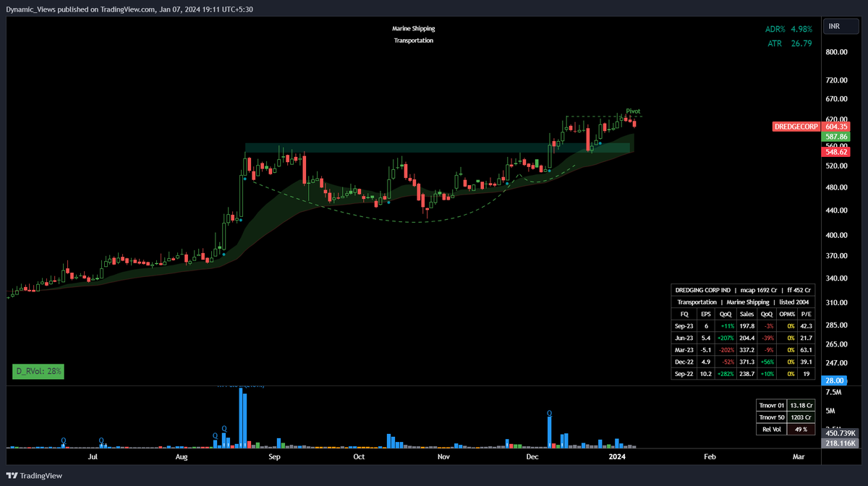Viewport: 868px width, 486px height.
Task: Click the Dec label on time axis
Action: (x=532, y=457)
